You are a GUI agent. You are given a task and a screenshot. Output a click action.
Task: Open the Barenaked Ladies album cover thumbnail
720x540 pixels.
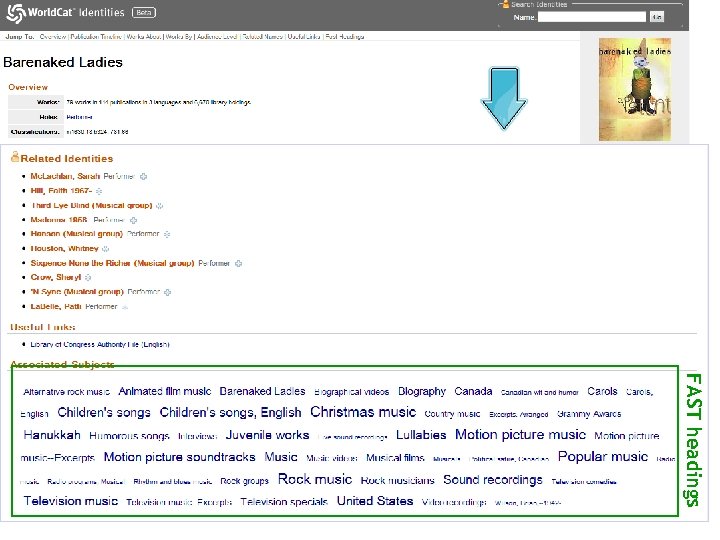point(635,89)
